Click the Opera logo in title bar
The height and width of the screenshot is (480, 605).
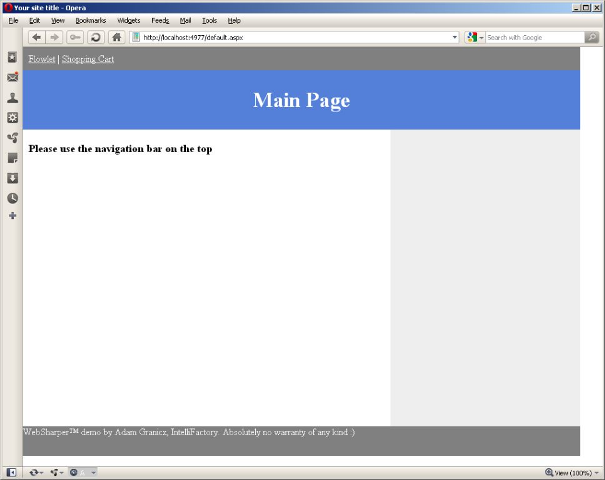click(8, 7)
